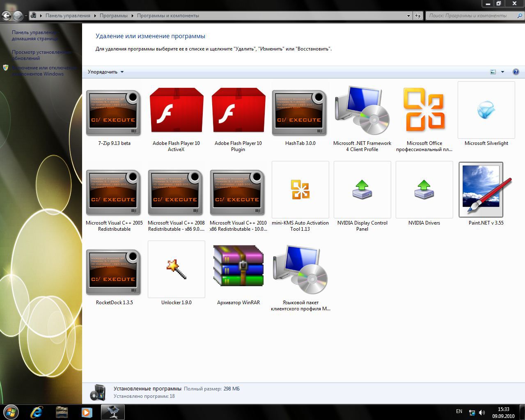Select the Paint.NET v 3.55 icon
The height and width of the screenshot is (420, 525).
coord(486,190)
